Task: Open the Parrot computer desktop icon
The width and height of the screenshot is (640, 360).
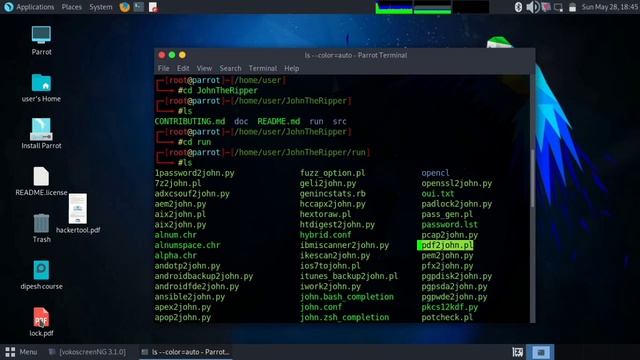Action: tap(41, 40)
